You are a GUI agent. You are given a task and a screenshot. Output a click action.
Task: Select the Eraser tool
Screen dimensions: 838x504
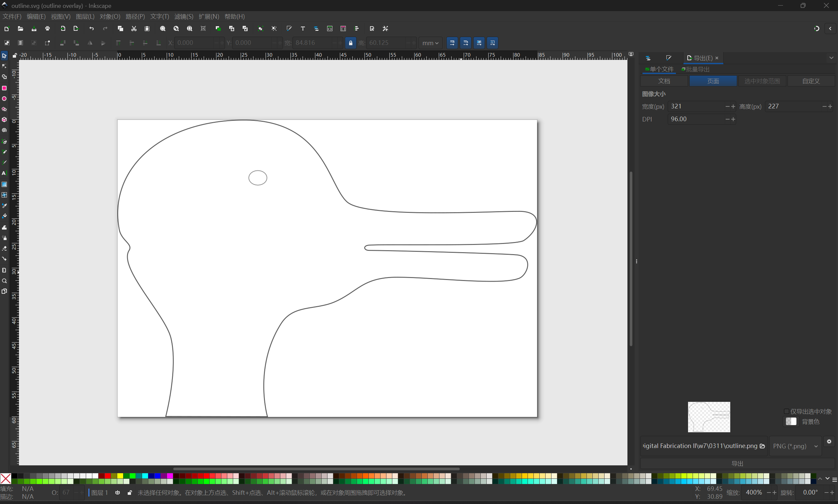coord(4,248)
